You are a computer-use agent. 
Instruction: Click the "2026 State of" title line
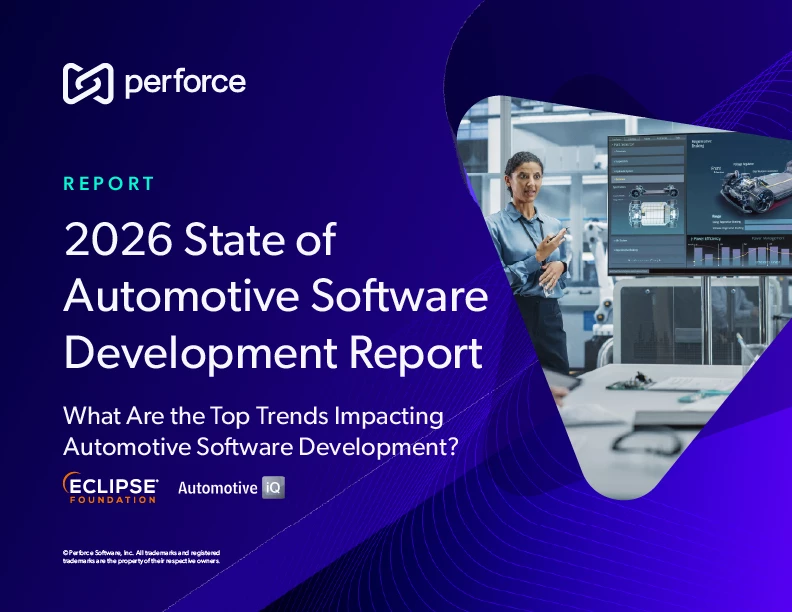(199, 242)
